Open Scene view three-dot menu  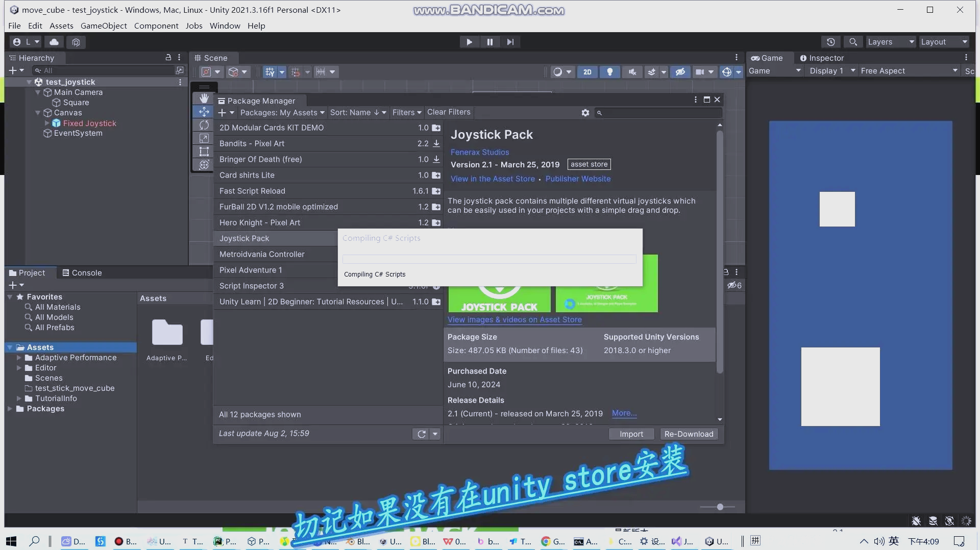click(x=737, y=58)
